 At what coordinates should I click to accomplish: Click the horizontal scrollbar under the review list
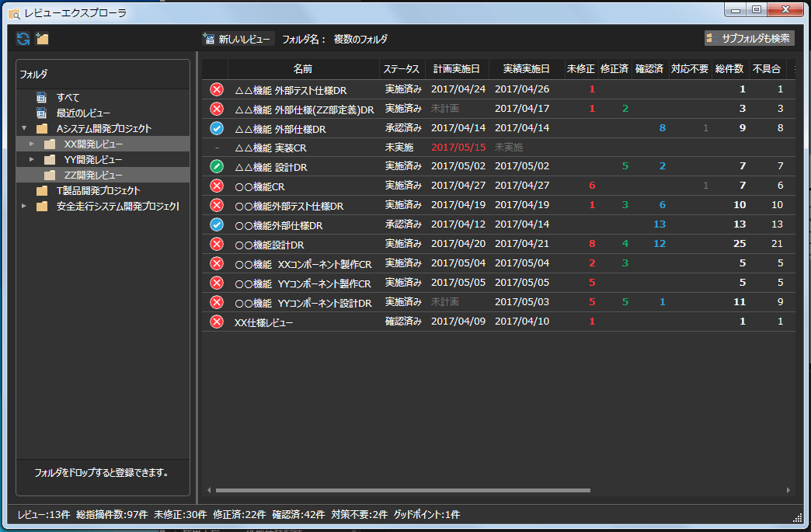pyautogui.click(x=402, y=490)
